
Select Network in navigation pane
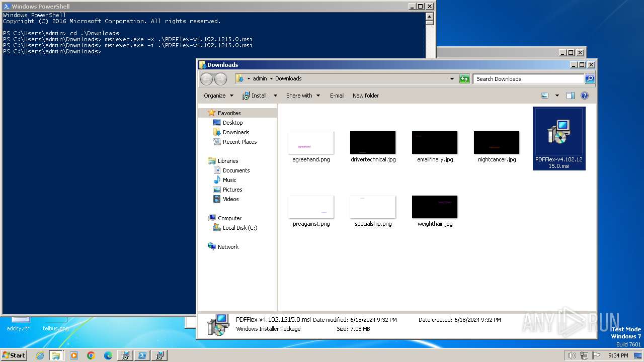(228, 247)
